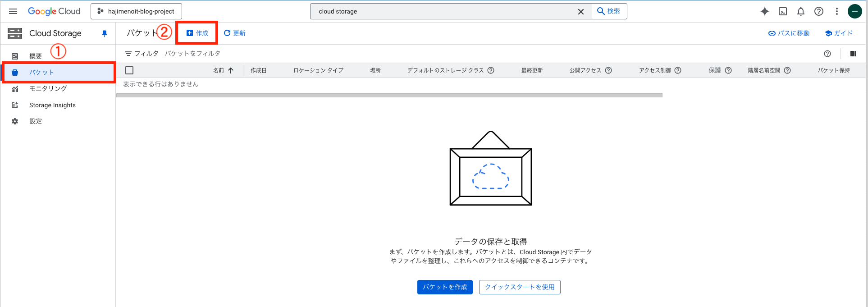This screenshot has width=868, height=307.
Task: Open help for 公開アクセス
Action: point(608,70)
